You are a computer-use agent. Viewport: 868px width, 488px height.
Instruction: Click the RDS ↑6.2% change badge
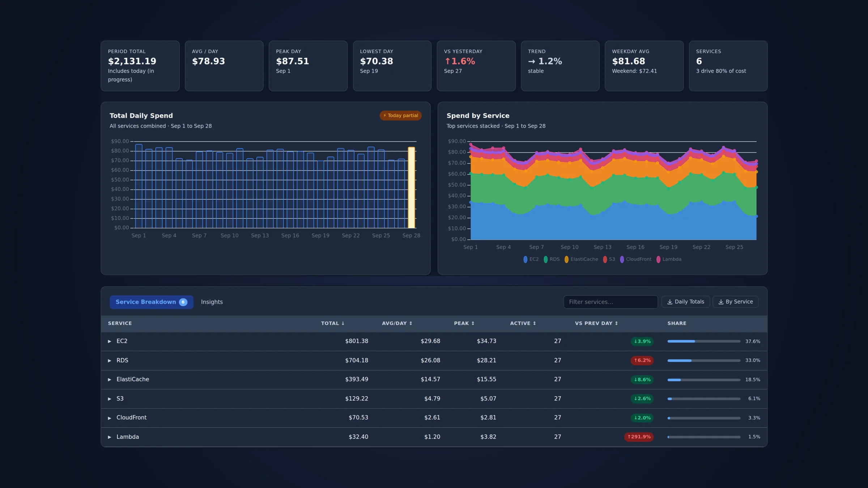(x=642, y=360)
